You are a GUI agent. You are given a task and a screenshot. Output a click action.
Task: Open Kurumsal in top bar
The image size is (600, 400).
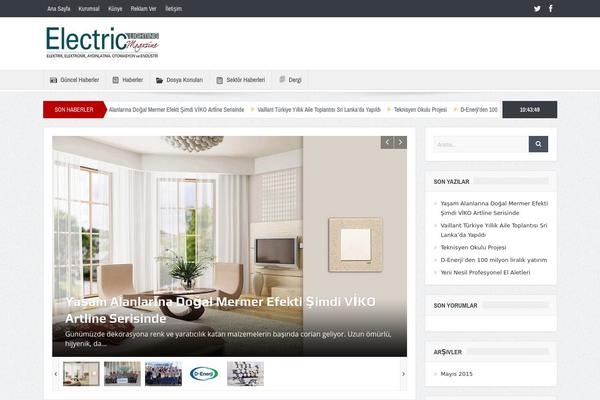click(89, 8)
